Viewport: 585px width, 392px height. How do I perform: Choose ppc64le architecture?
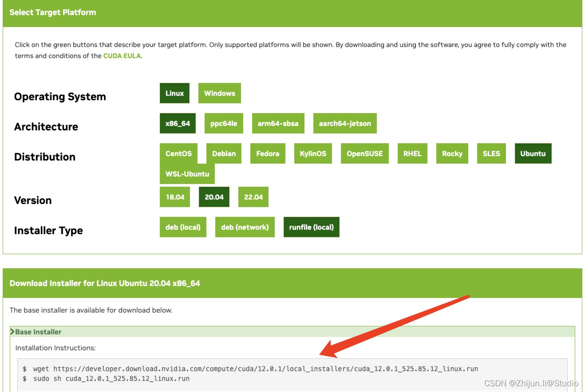[x=224, y=123]
